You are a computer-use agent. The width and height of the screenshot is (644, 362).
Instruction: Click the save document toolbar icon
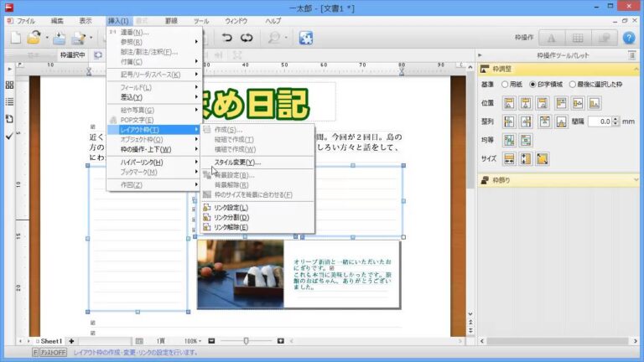pyautogui.click(x=60, y=39)
